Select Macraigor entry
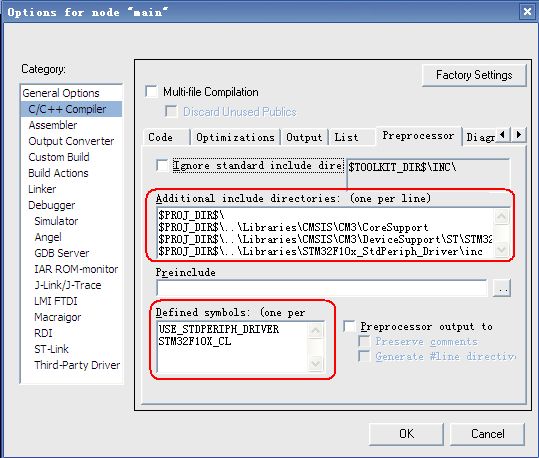 point(57,317)
